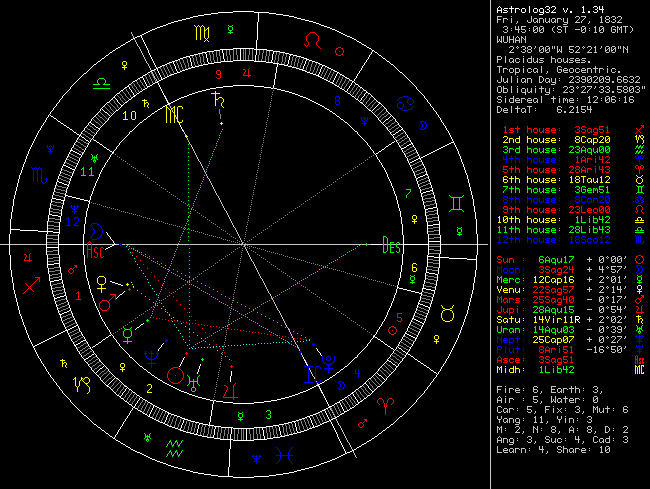Click the green Aquarius wave glyph
The height and width of the screenshot is (489, 650).
[174, 447]
